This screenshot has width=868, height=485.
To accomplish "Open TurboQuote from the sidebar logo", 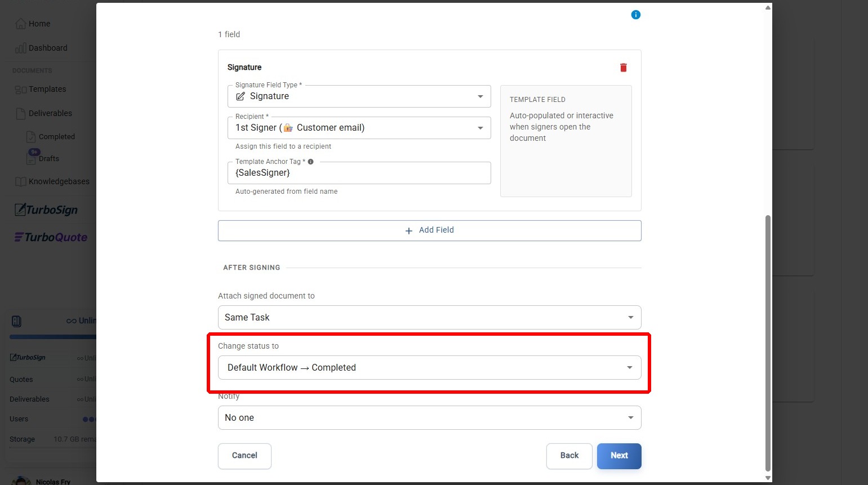I will click(x=50, y=237).
